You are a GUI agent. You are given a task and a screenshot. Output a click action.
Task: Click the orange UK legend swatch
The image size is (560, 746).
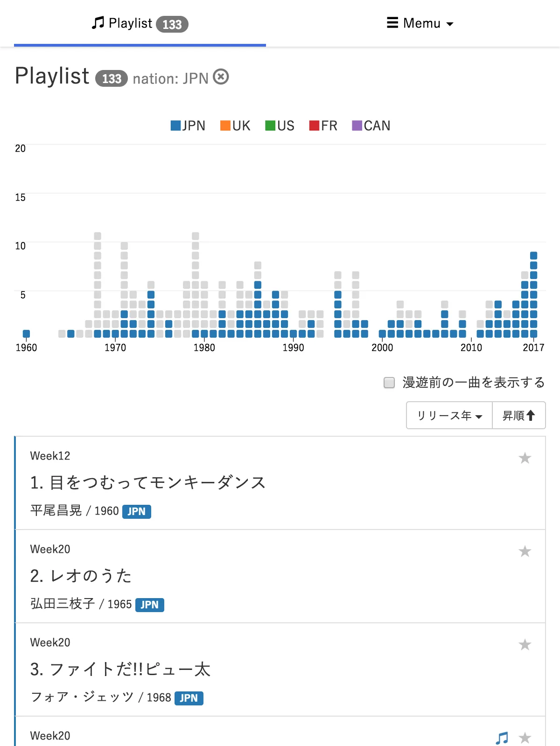[x=225, y=125]
